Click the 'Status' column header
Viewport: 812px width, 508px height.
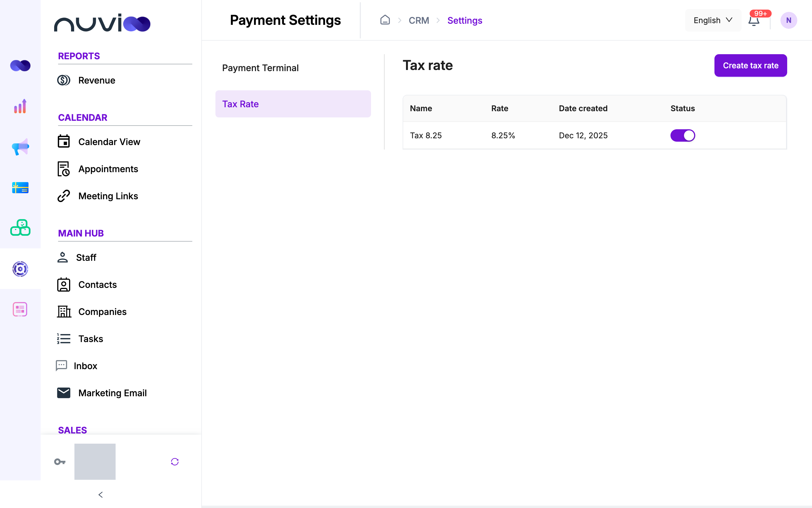click(x=683, y=109)
